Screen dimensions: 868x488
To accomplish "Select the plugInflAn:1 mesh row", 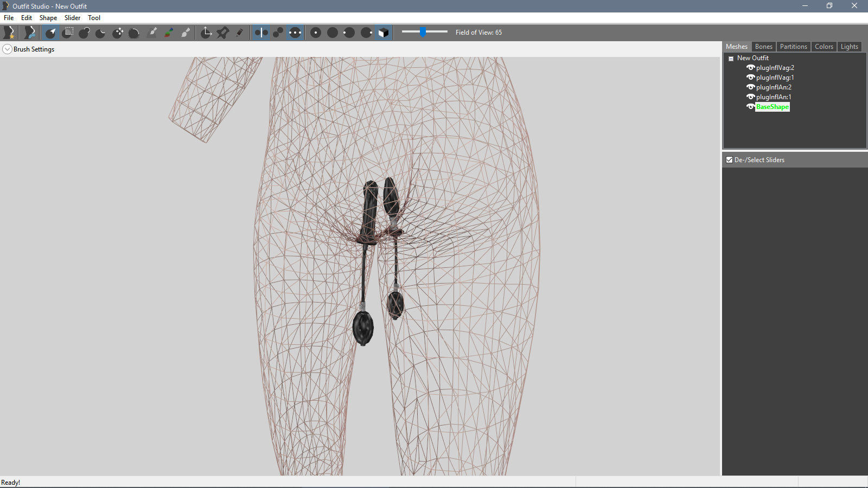I will 774,97.
